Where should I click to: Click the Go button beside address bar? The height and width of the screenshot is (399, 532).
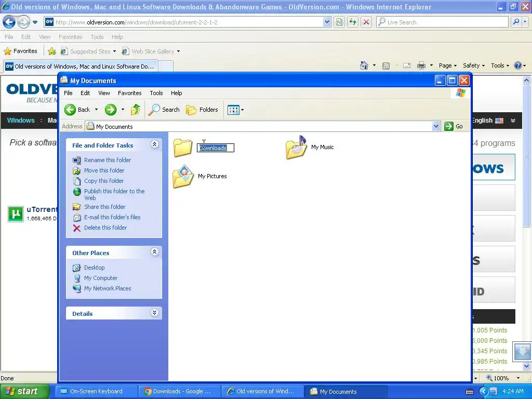point(454,126)
